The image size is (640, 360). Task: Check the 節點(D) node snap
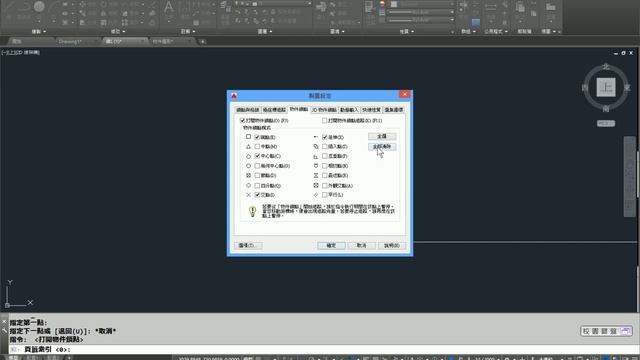257,175
